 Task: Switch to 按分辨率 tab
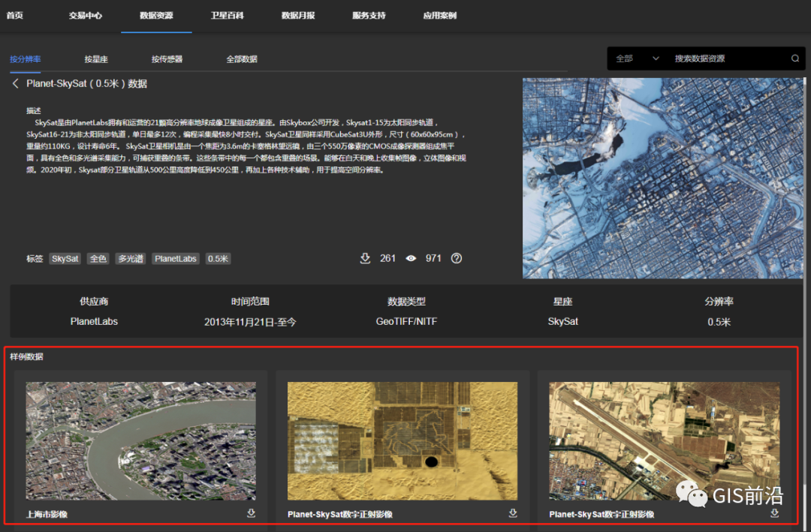[26, 59]
